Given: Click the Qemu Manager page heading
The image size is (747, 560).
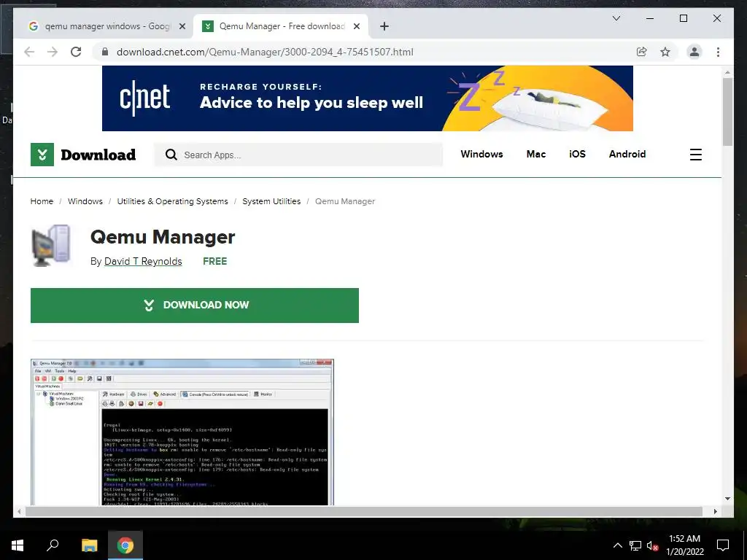Looking at the screenshot, I should point(163,237).
